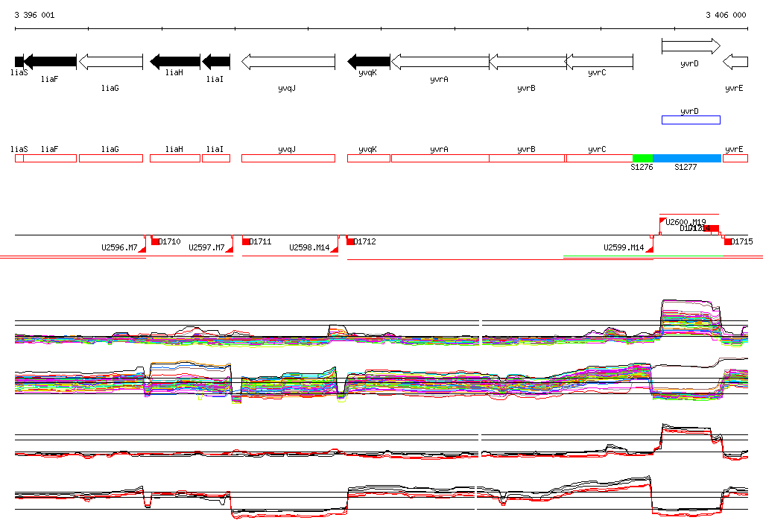Image resolution: width=763 pixels, height=532 pixels.
Task: Click the red D1710 marker square
Action: [155, 241]
